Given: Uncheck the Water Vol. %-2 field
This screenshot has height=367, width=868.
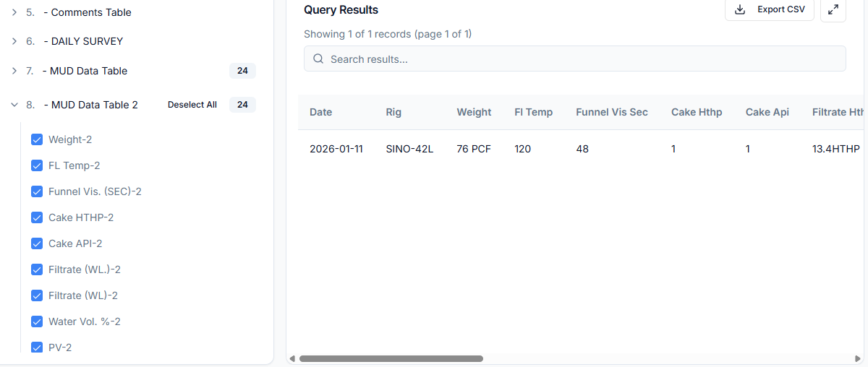Looking at the screenshot, I should pyautogui.click(x=38, y=321).
